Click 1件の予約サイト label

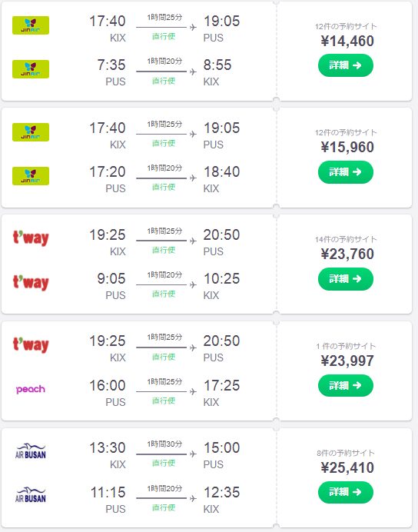(x=346, y=346)
